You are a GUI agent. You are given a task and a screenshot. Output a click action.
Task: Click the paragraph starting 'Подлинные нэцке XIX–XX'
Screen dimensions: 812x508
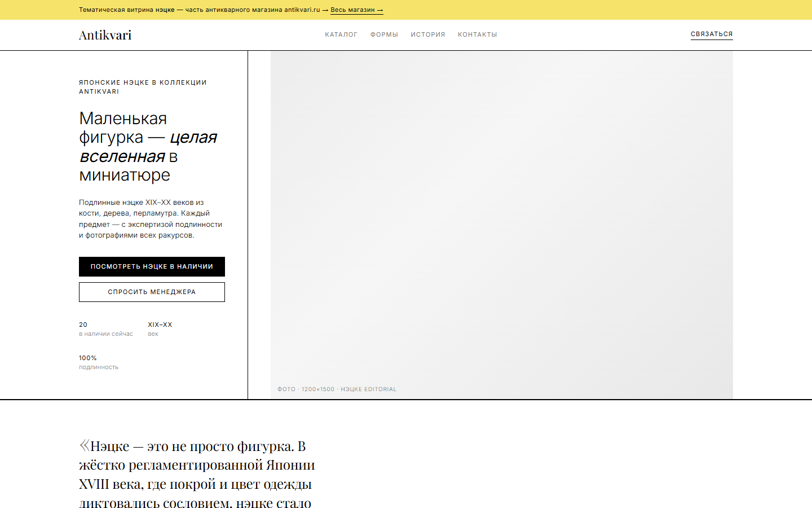151,219
